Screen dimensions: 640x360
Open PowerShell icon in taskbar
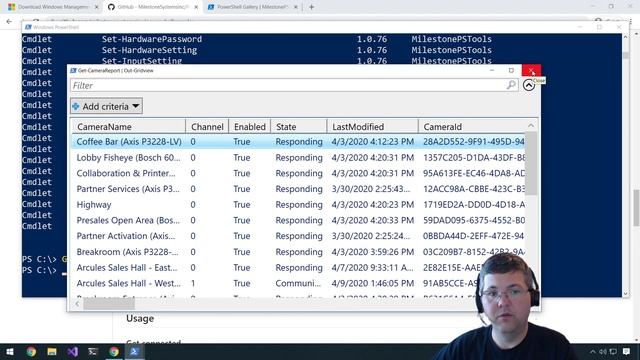click(134, 351)
